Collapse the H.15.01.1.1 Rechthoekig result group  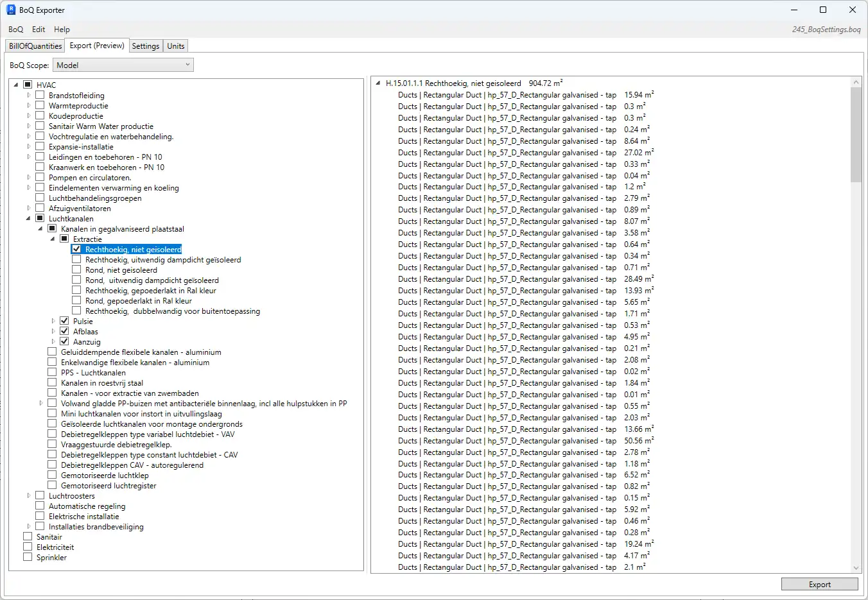(x=378, y=83)
